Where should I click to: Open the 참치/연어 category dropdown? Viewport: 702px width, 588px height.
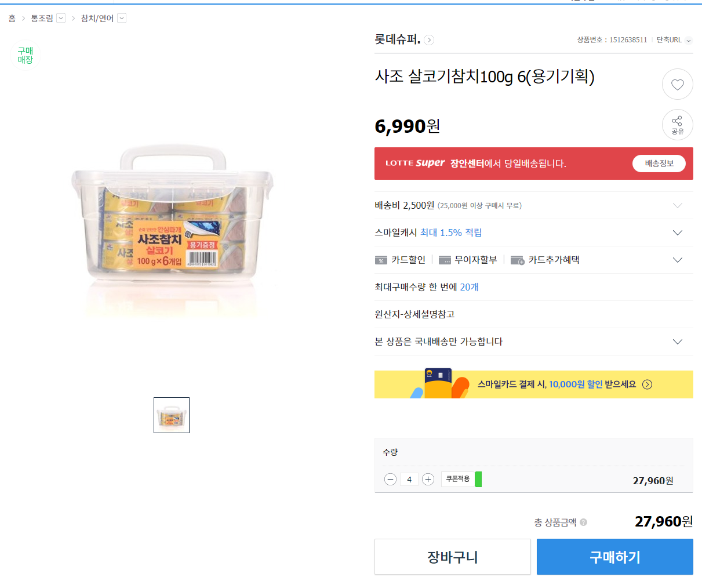[x=122, y=19]
